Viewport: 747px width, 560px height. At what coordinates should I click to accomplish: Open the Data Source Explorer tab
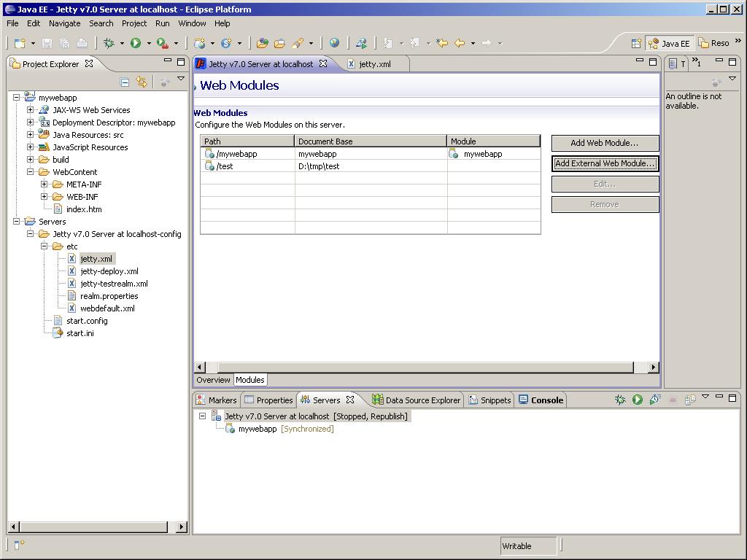click(x=417, y=400)
